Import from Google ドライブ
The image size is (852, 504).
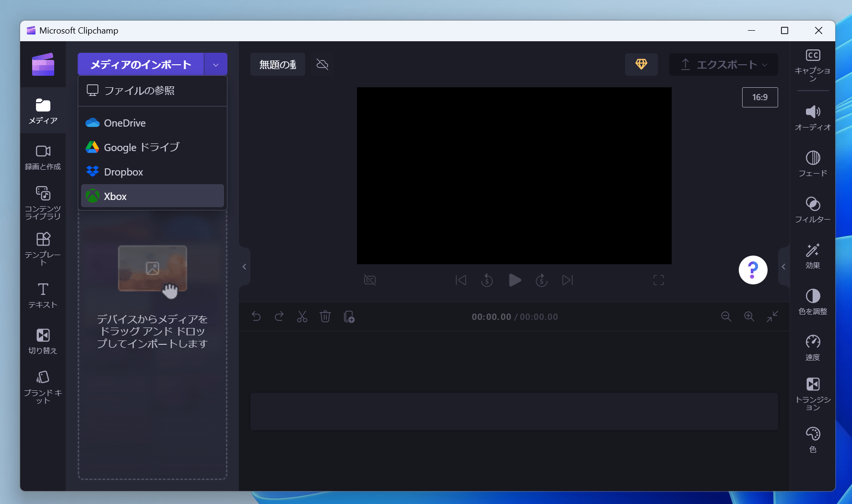tap(153, 147)
